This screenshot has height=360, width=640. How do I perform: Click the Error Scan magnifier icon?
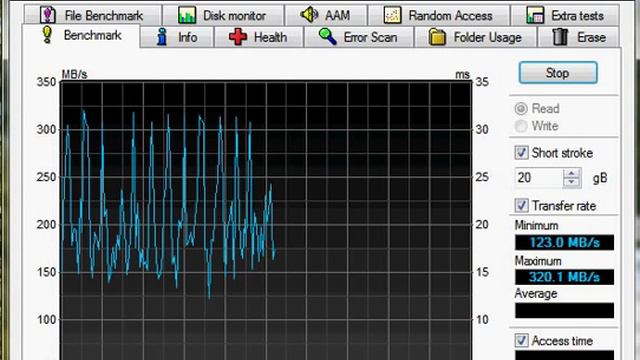click(327, 37)
